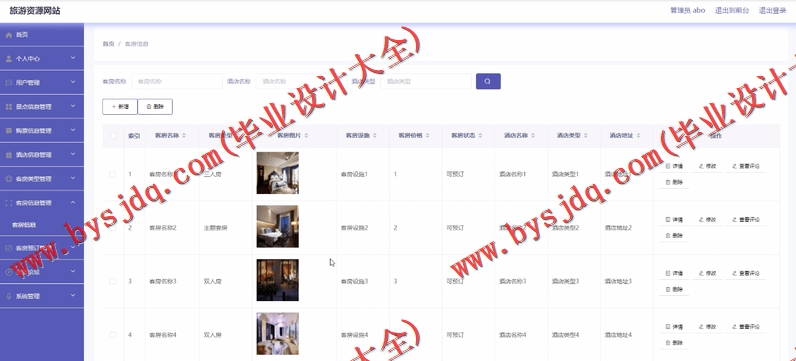Click the icon beside 酒店信息管理

tap(9, 155)
